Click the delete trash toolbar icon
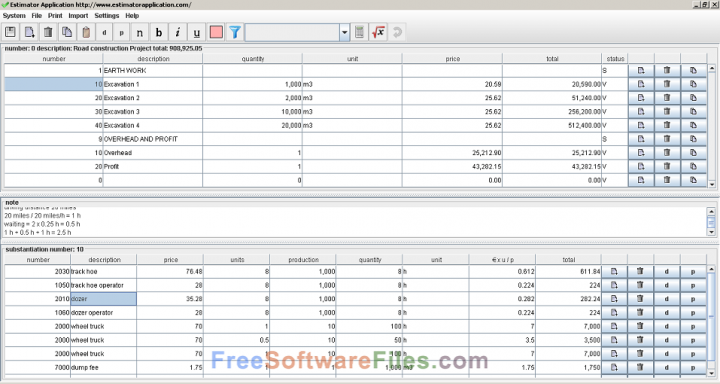The width and height of the screenshot is (720, 384). (x=48, y=32)
